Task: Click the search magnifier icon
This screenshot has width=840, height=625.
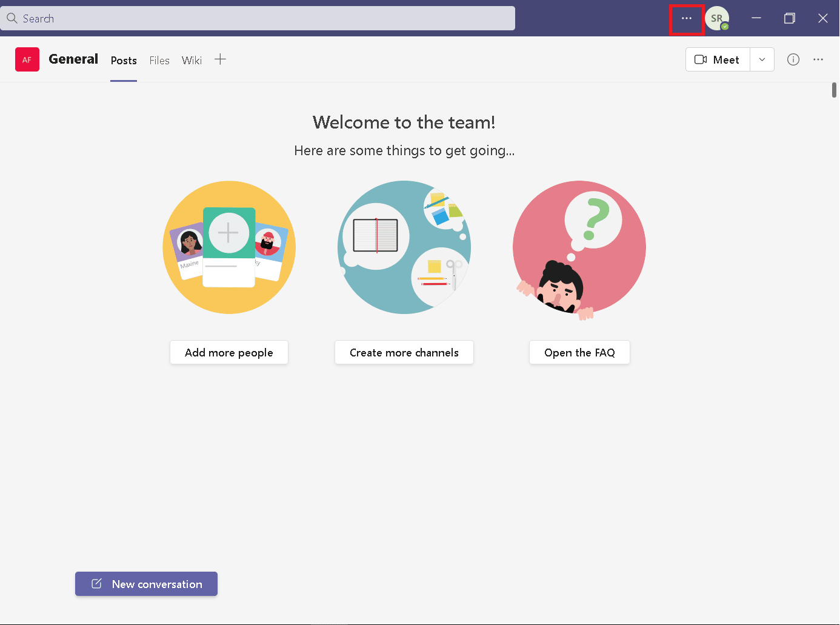Action: click(x=12, y=18)
